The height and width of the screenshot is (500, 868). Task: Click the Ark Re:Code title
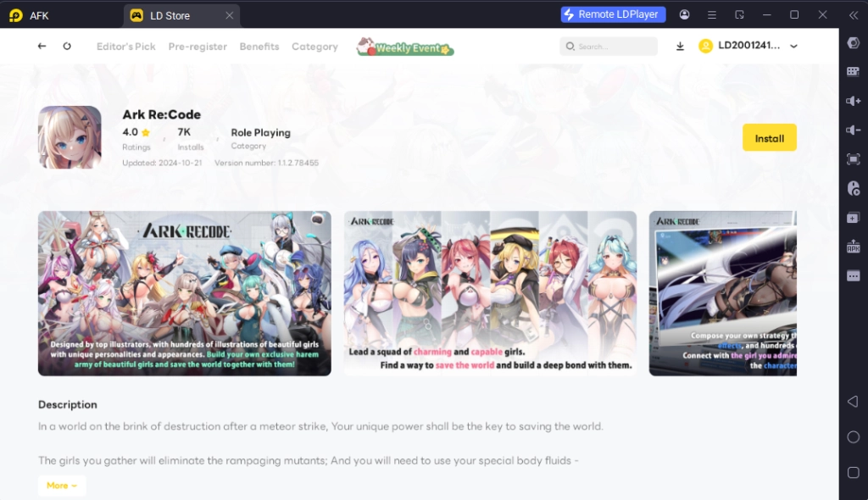pos(161,114)
